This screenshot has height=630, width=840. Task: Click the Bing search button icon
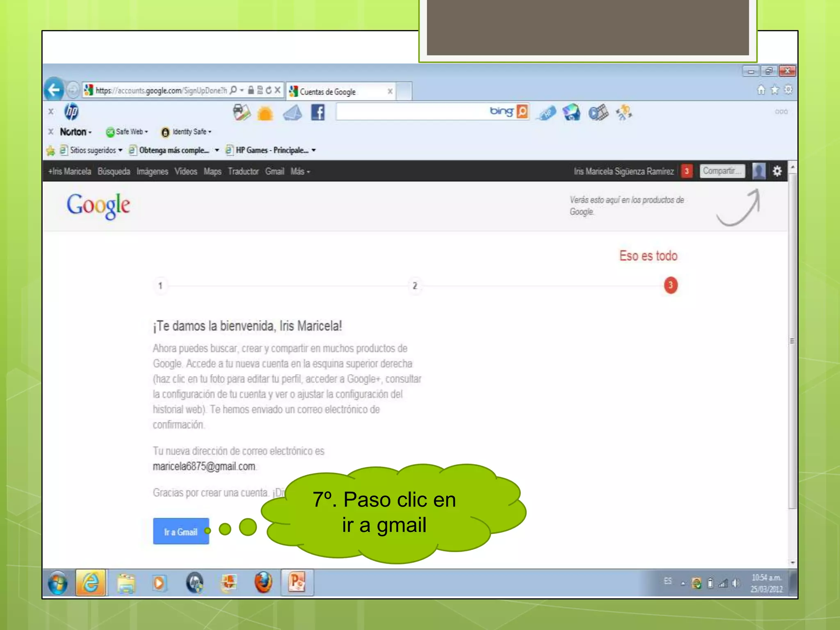click(522, 112)
